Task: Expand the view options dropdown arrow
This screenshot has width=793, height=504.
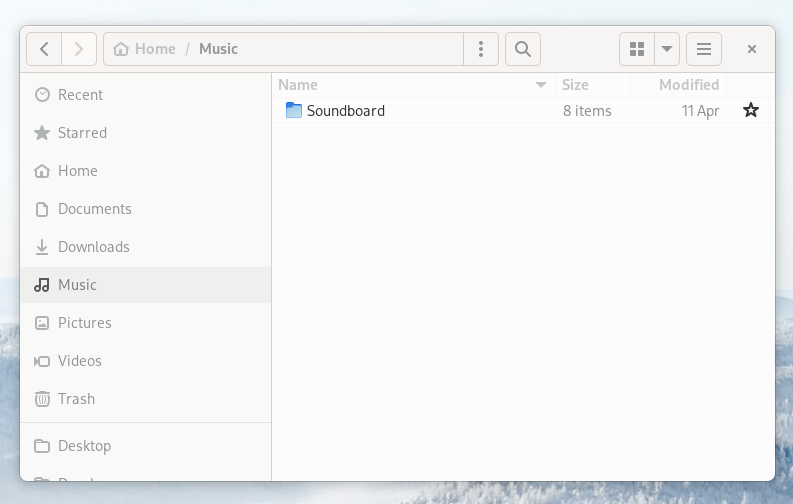Action: coord(667,49)
